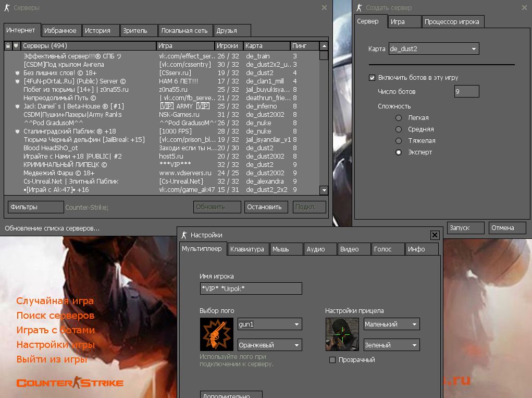Switch to the 'Мышь' settings tab
This screenshot has height=398, width=532.
(287, 249)
